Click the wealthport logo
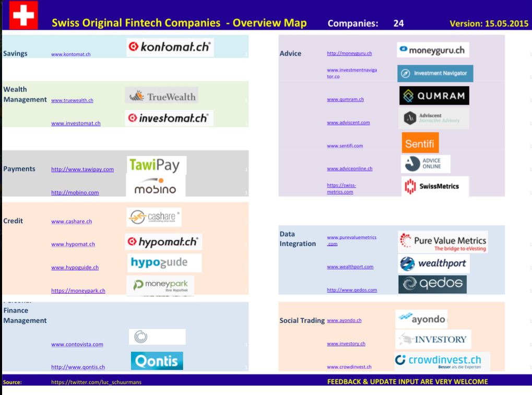This screenshot has width=532, height=395. [x=434, y=263]
